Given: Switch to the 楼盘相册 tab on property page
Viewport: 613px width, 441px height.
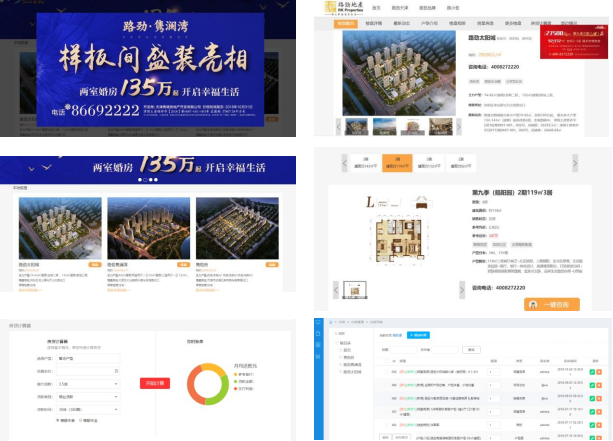Looking at the screenshot, I should [457, 23].
